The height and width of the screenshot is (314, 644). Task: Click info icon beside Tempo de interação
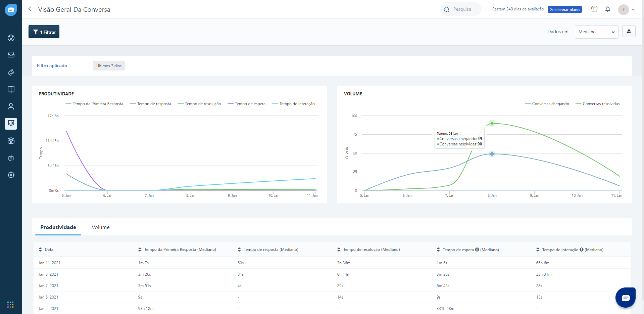[582, 250]
